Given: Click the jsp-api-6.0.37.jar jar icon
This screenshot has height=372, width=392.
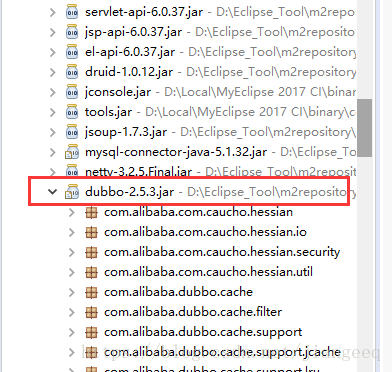Looking at the screenshot, I should [72, 32].
